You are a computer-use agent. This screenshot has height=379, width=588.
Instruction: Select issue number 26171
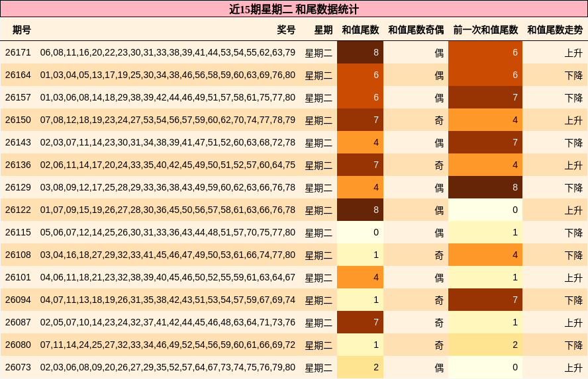pos(18,52)
